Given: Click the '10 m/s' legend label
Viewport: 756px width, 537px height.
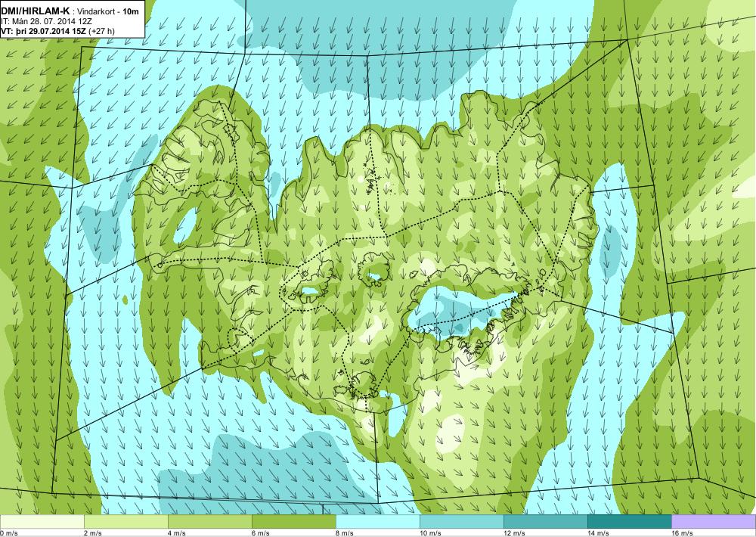Looking at the screenshot, I should [431, 533].
